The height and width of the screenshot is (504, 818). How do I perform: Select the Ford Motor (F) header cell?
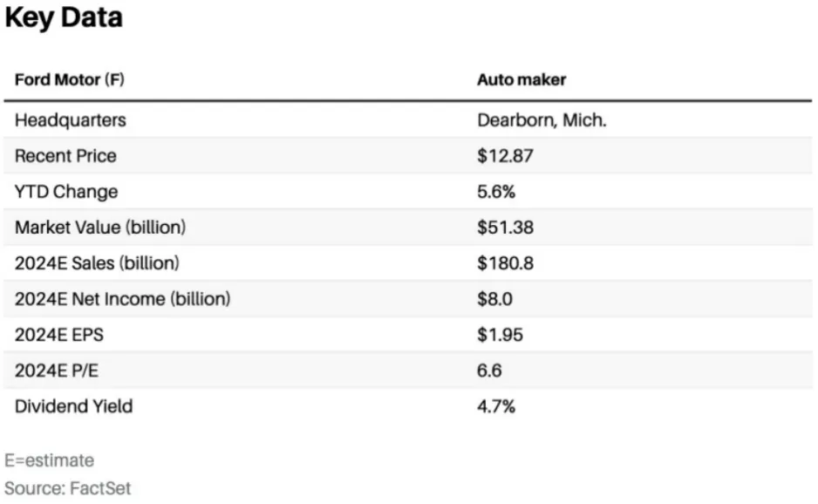click(x=70, y=80)
